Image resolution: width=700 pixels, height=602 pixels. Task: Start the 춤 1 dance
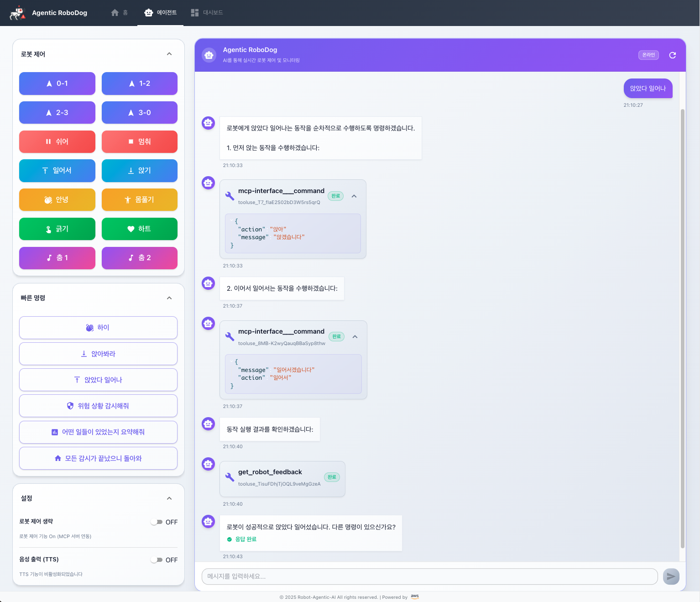pos(57,258)
